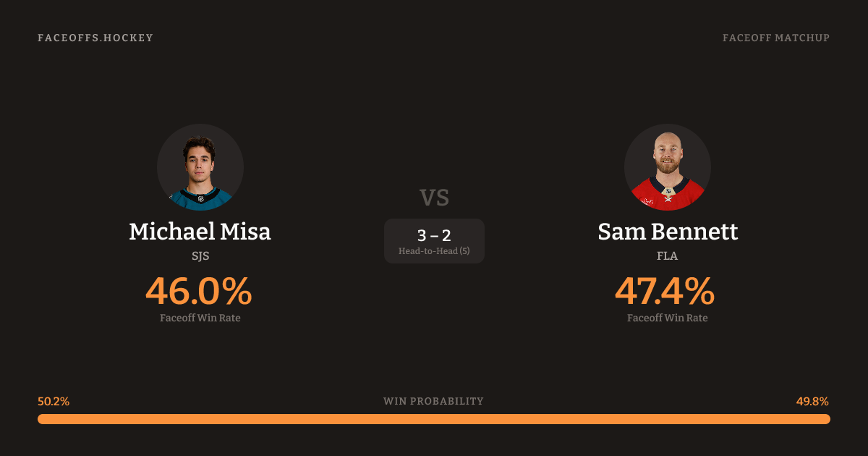The image size is (868, 456).
Task: Click the FLA team abbreviation
Action: click(x=667, y=256)
